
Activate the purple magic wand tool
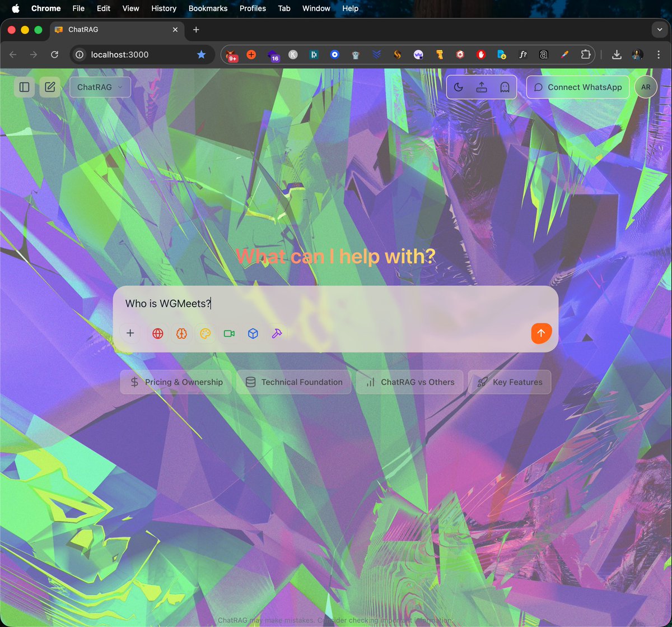pyautogui.click(x=276, y=333)
